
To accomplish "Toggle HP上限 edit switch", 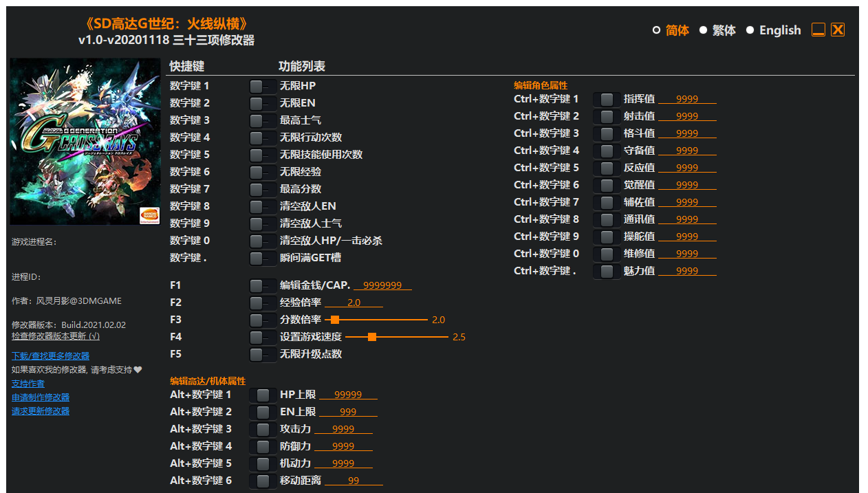I will tap(263, 395).
